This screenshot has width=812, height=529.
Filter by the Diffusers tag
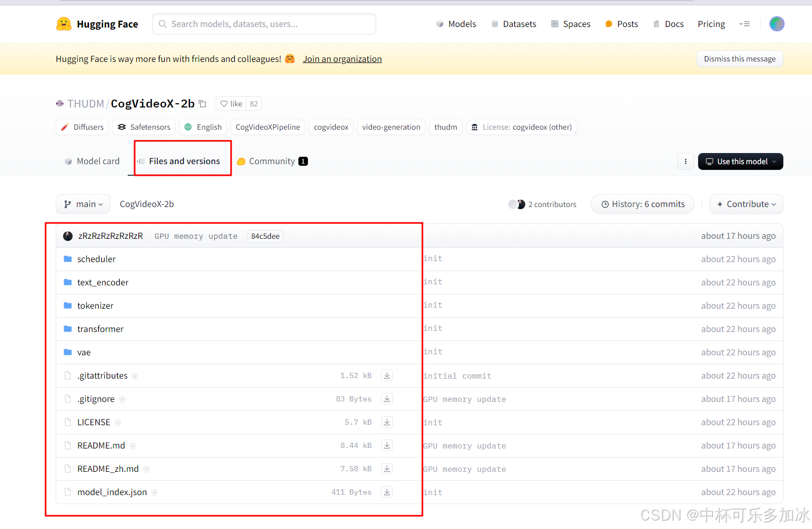tap(82, 127)
